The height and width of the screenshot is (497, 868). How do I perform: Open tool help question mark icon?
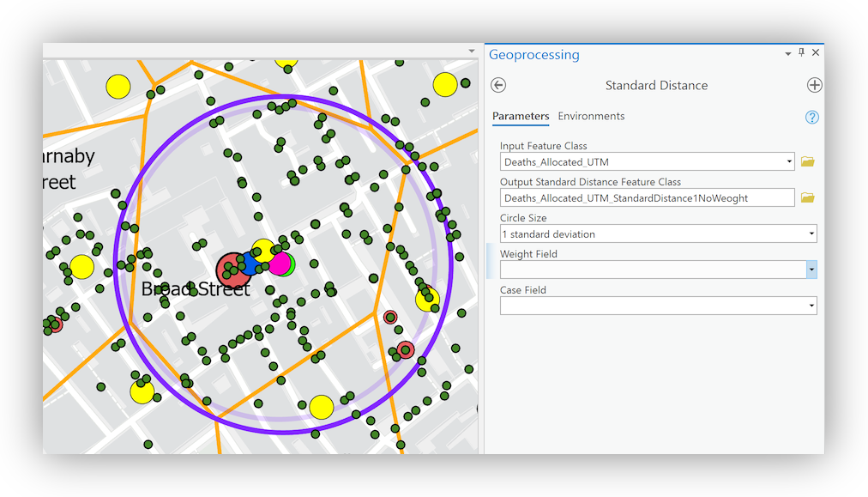tap(811, 117)
